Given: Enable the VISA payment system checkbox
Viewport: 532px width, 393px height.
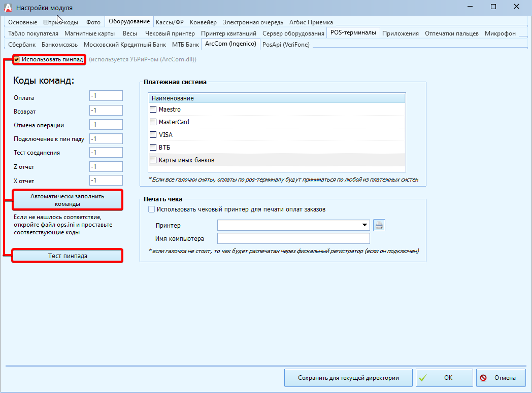Looking at the screenshot, I should [x=153, y=135].
